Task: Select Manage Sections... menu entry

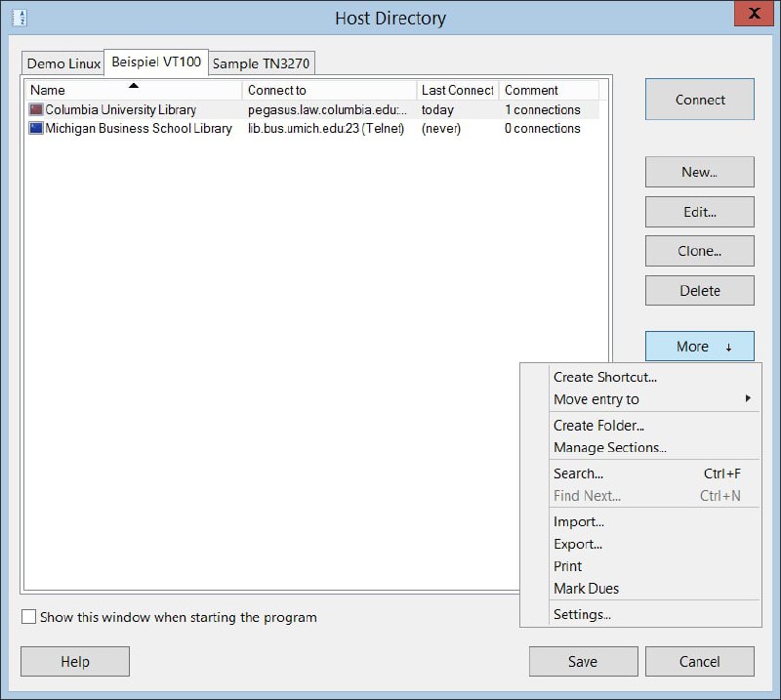Action: pos(609,448)
